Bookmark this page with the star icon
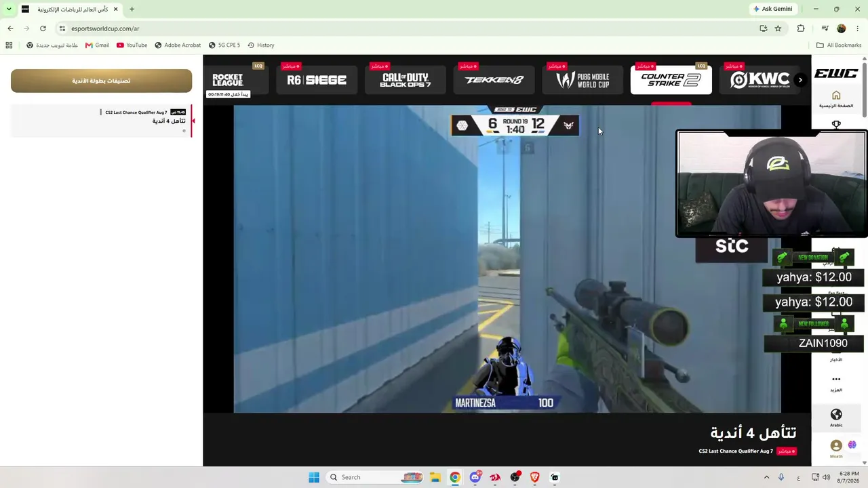The height and width of the screenshot is (488, 868). (778, 28)
